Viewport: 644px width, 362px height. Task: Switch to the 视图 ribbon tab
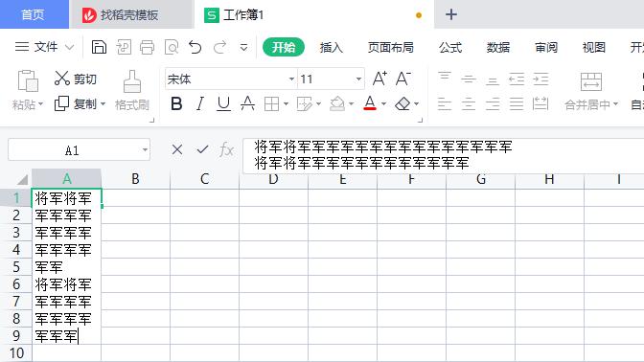coord(594,48)
